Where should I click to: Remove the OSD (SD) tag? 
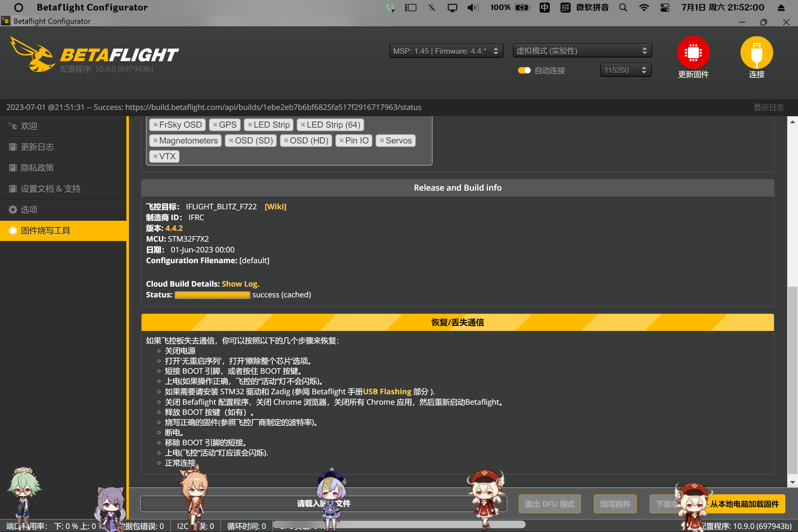231,141
